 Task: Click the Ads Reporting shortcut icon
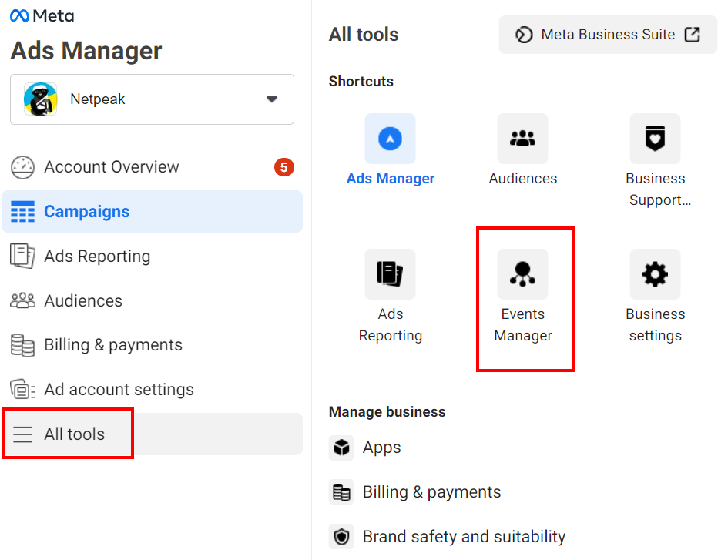tap(390, 274)
